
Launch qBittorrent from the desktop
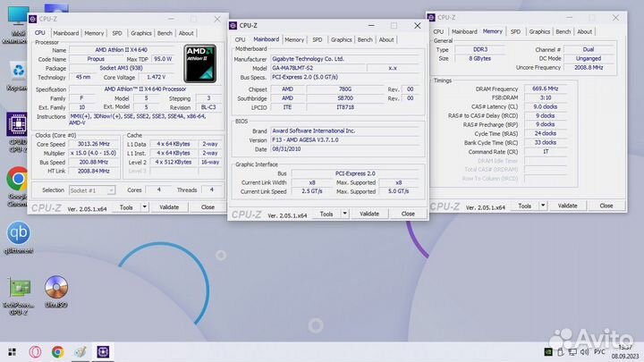(18, 232)
